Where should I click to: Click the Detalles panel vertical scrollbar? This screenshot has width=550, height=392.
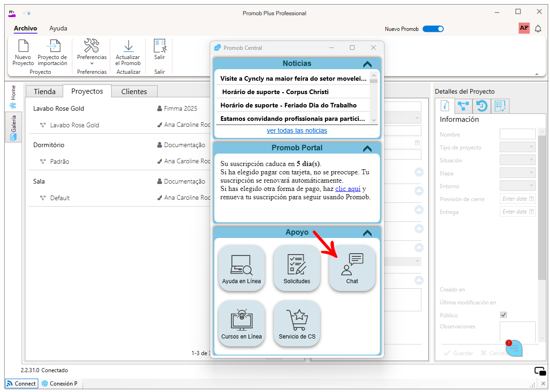coord(542,207)
